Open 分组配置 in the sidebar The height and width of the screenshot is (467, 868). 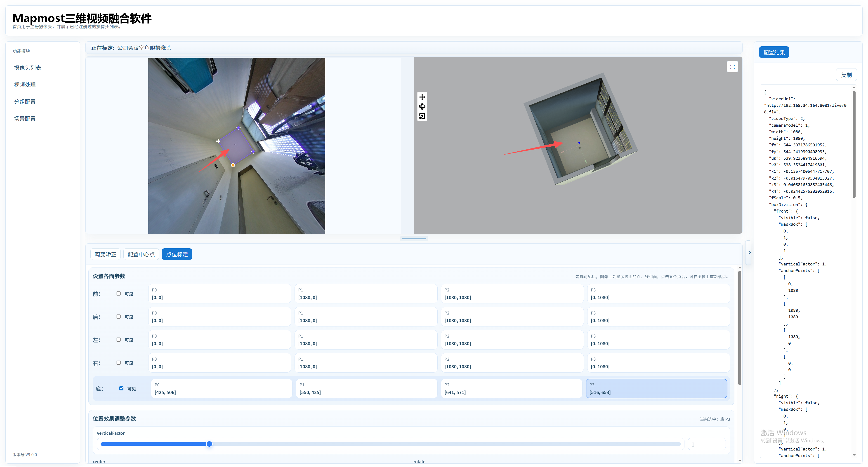(25, 102)
